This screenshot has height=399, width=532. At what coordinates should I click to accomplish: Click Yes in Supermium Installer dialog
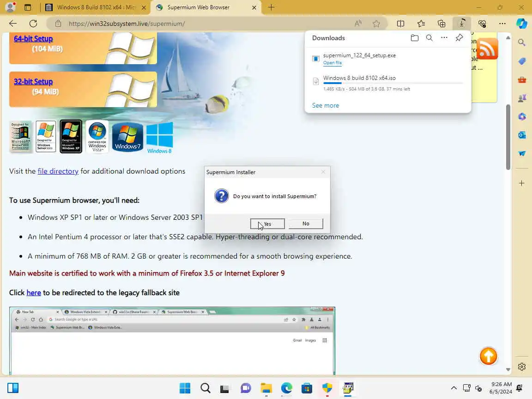(267, 224)
